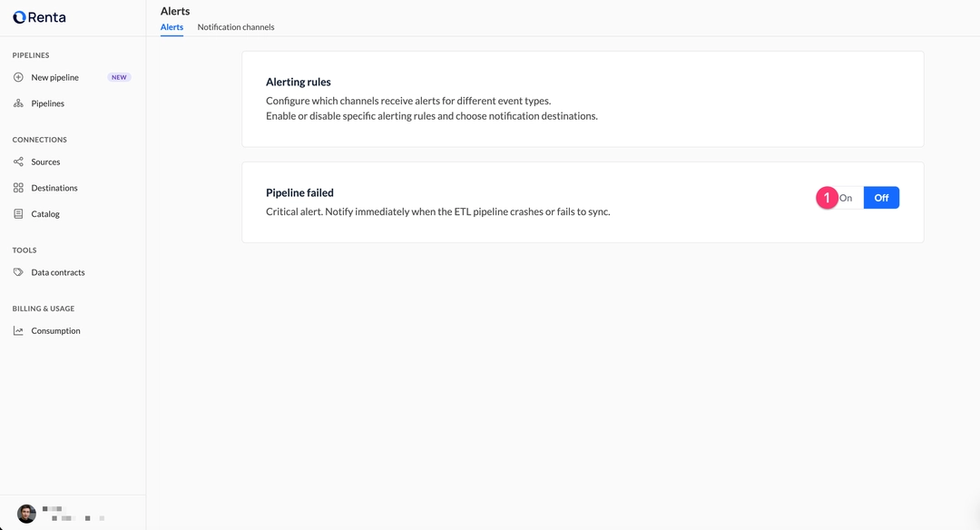Image resolution: width=980 pixels, height=530 pixels.
Task: Select the New pipeline plus icon
Action: (x=18, y=77)
